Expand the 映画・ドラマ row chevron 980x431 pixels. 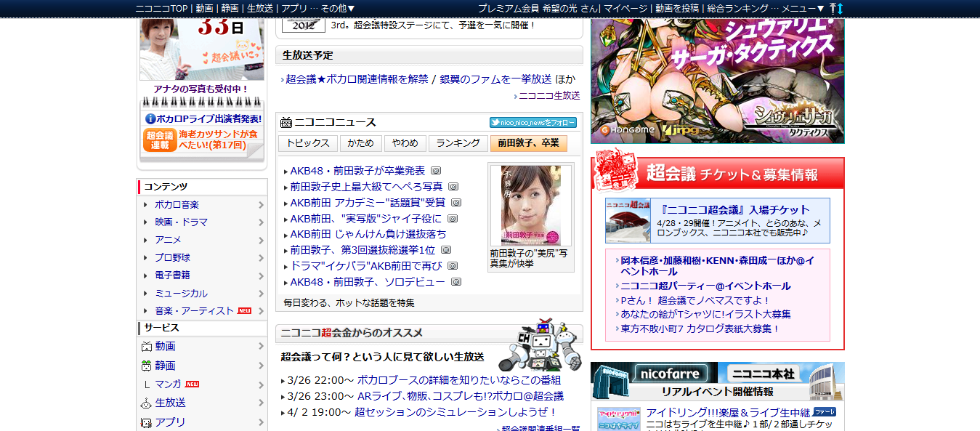261,222
